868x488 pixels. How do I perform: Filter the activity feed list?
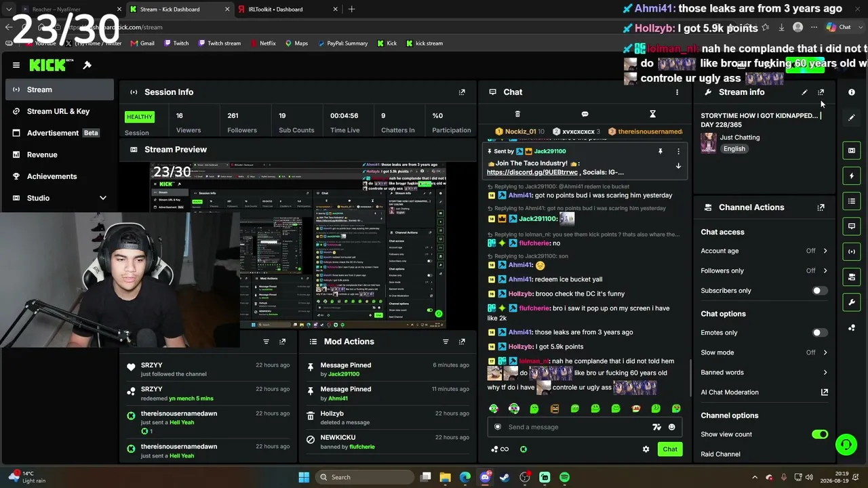pos(266,342)
